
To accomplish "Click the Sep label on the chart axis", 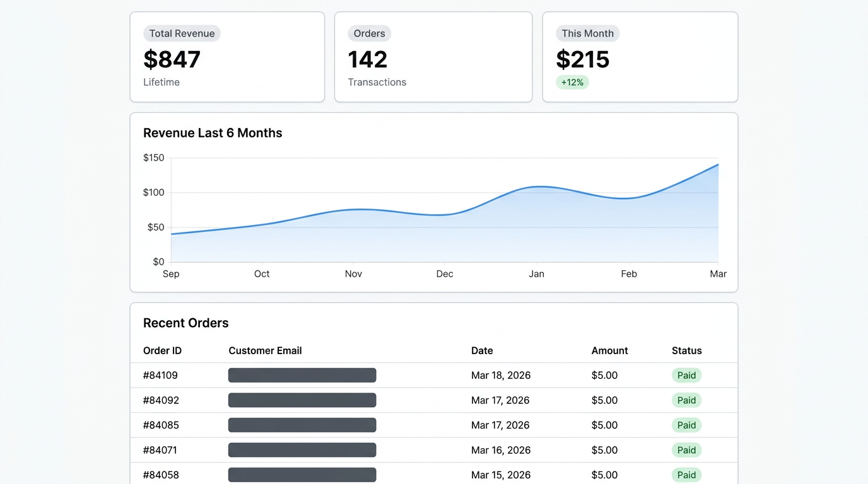I will (x=171, y=274).
